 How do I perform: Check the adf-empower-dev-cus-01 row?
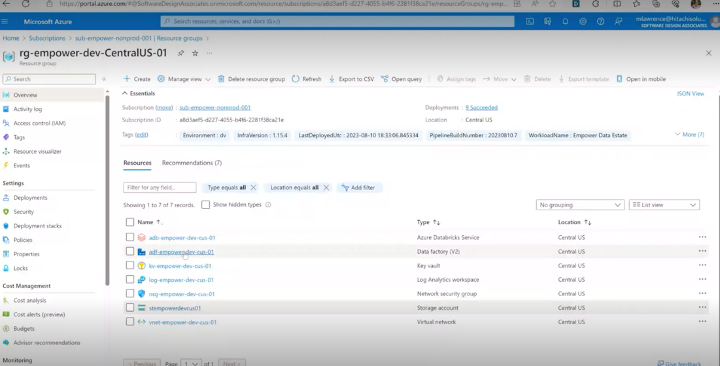[x=130, y=251]
